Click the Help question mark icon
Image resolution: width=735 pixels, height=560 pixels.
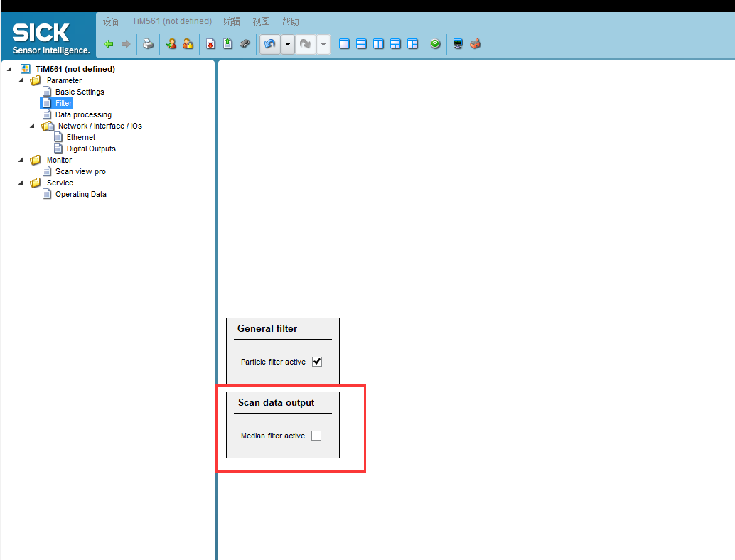point(435,43)
